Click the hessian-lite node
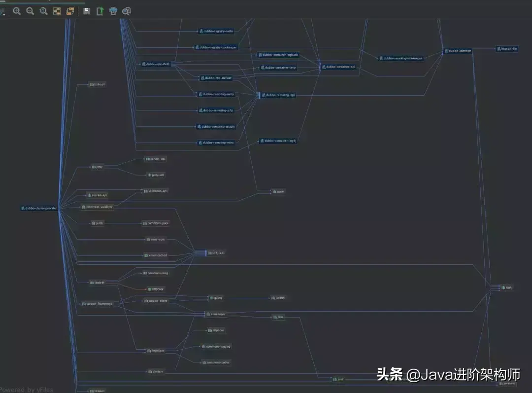 (507, 49)
